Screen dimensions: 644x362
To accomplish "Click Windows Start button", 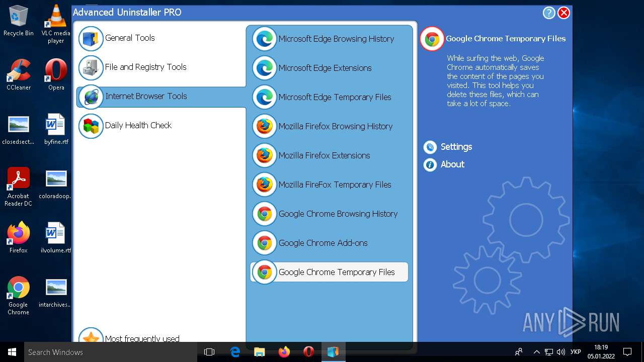I will click(x=12, y=352).
